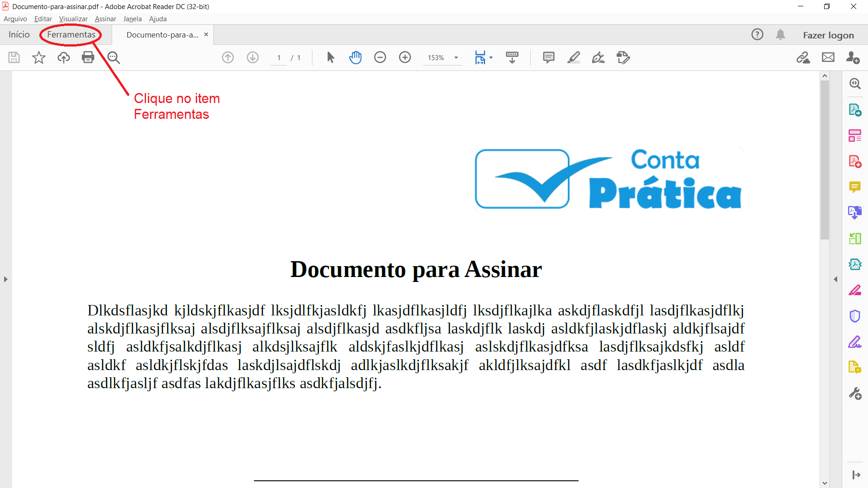This screenshot has width=868, height=488.
Task: Open purple Fill and Sign tool in right pane
Action: click(x=855, y=342)
